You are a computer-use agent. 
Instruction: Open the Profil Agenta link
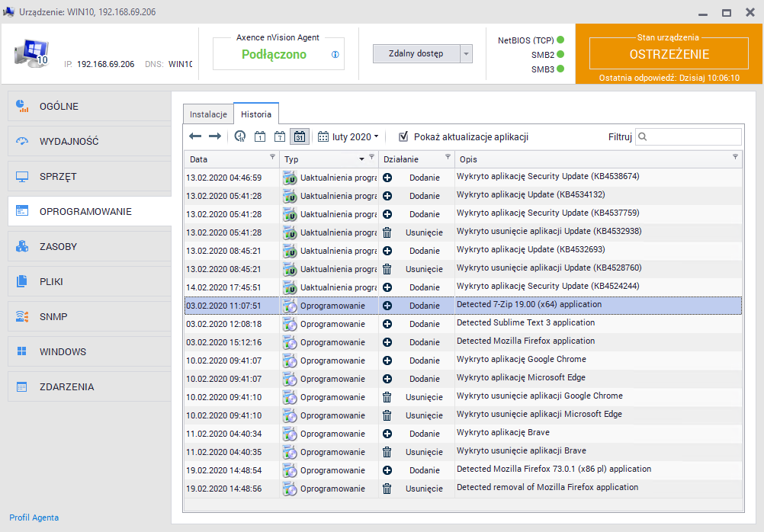click(x=34, y=518)
